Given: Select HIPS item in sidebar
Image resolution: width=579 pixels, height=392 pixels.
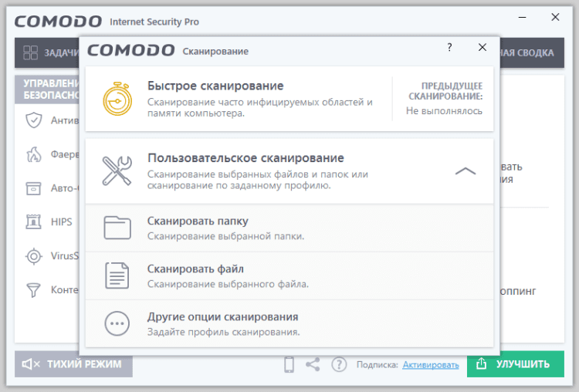Looking at the screenshot, I should point(49,221).
